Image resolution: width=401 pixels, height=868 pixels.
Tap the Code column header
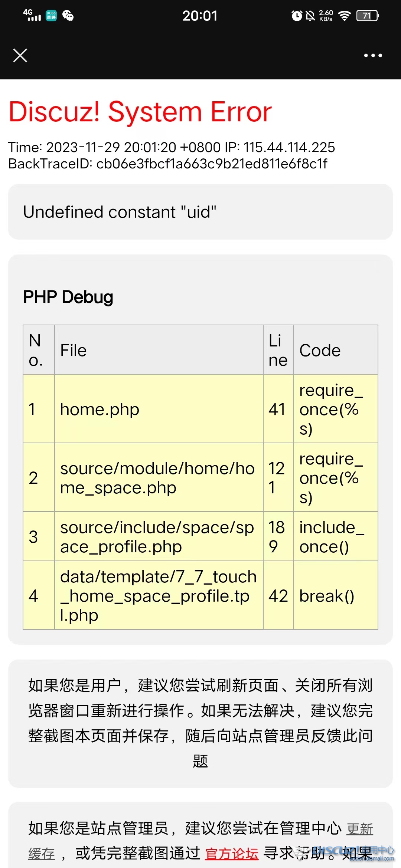[x=320, y=350]
